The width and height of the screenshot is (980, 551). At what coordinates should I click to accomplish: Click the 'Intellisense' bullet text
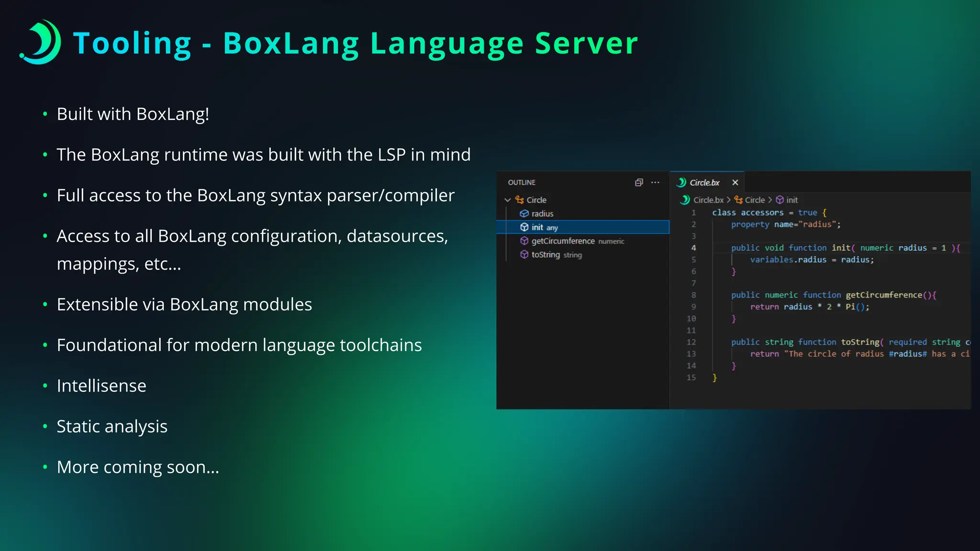pos(101,386)
